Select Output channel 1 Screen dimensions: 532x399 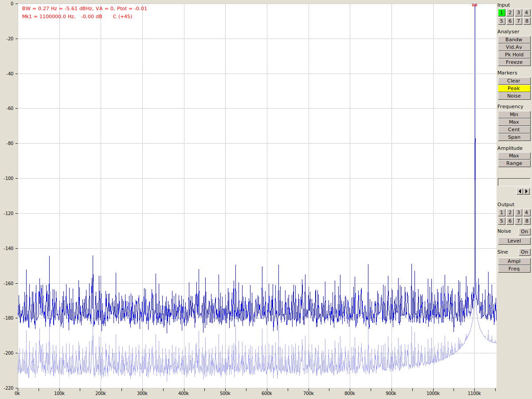pyautogui.click(x=501, y=212)
